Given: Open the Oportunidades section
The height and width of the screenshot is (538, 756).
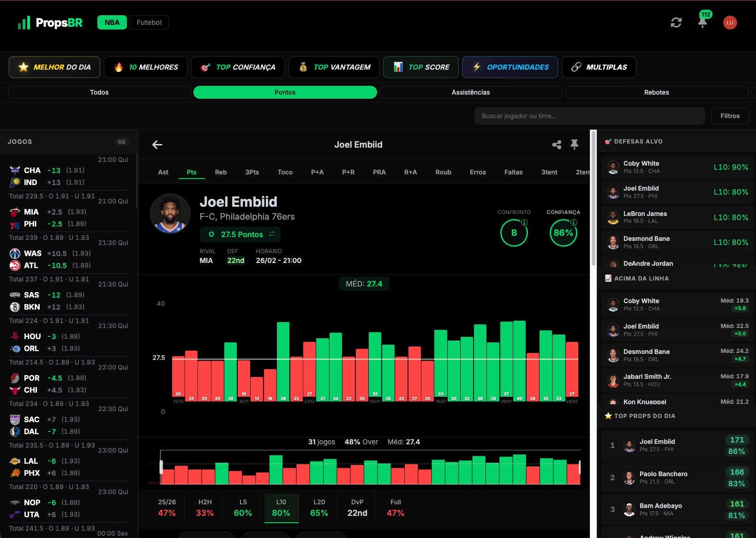Looking at the screenshot, I should coord(510,67).
